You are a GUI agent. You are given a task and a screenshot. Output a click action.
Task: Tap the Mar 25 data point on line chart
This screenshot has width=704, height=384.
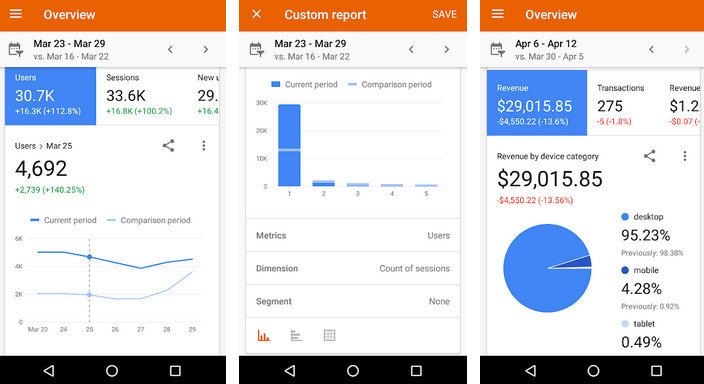click(x=89, y=257)
